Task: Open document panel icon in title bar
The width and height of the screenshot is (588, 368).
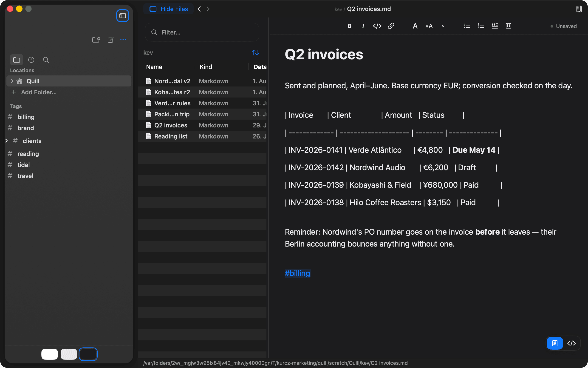Action: pos(579,9)
